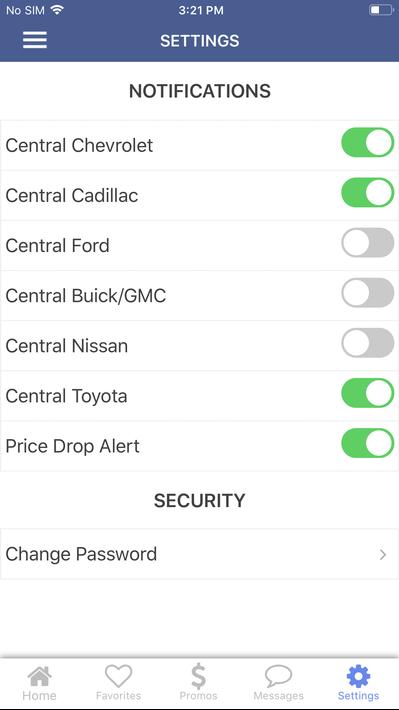Tap the Home house icon
Screen dimensions: 399x710
point(39,676)
